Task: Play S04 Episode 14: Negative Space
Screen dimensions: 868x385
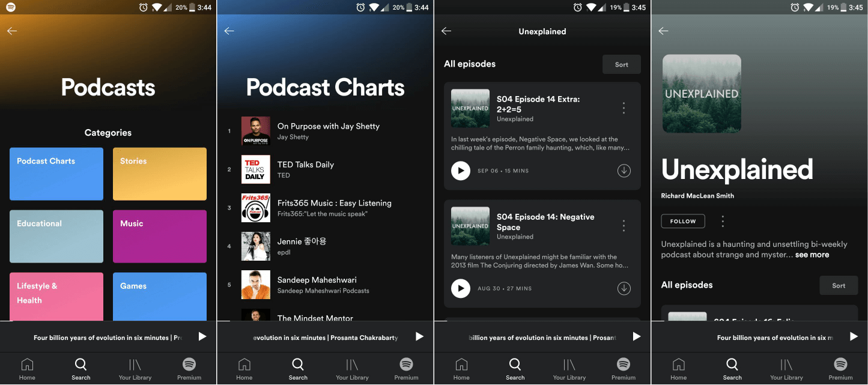Action: tap(461, 288)
